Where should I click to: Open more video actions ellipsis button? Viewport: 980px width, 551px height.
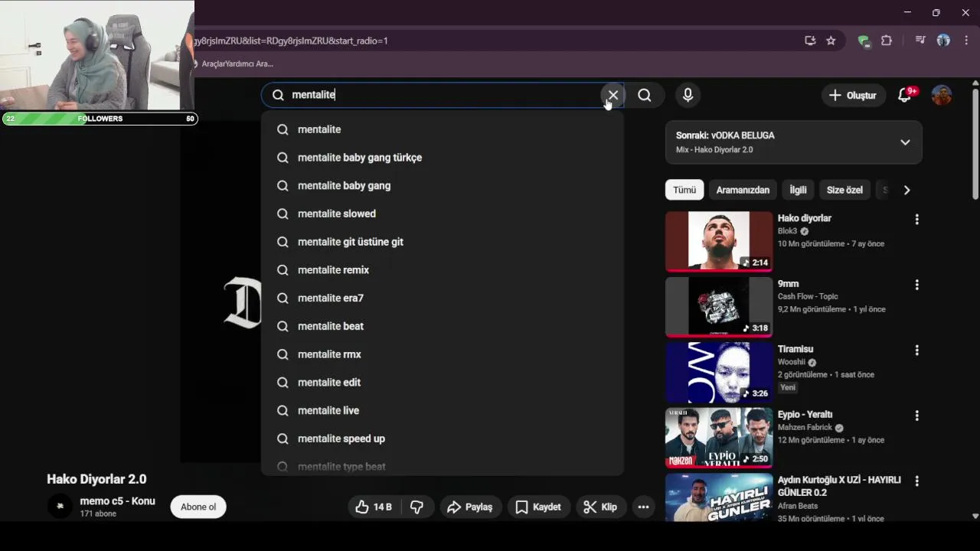point(643,507)
